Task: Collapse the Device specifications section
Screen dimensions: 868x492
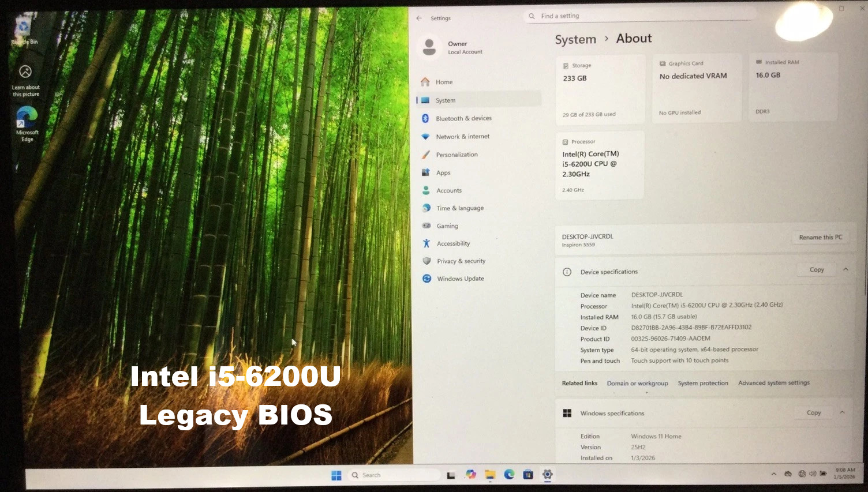Action: [x=845, y=269]
